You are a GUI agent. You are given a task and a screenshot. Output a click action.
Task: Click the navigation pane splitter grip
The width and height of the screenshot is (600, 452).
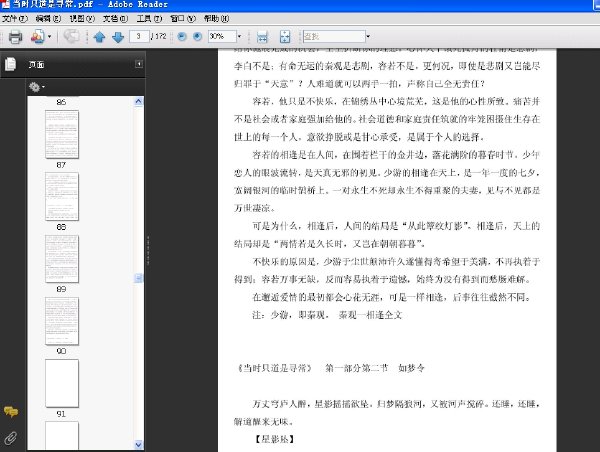(x=148, y=250)
